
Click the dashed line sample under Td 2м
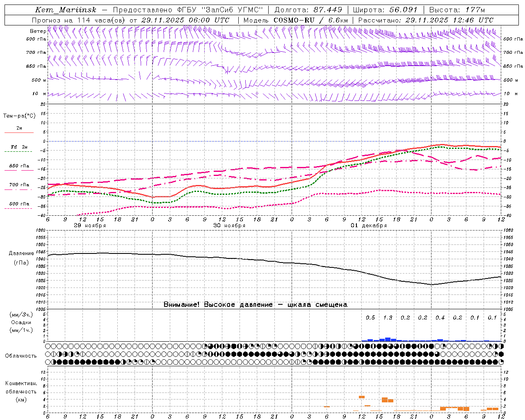coord(19,152)
